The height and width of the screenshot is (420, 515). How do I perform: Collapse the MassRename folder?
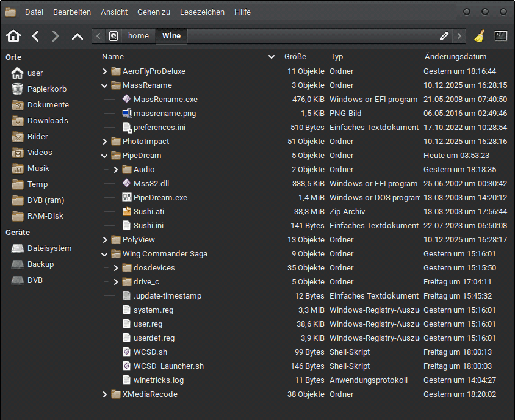(x=105, y=85)
